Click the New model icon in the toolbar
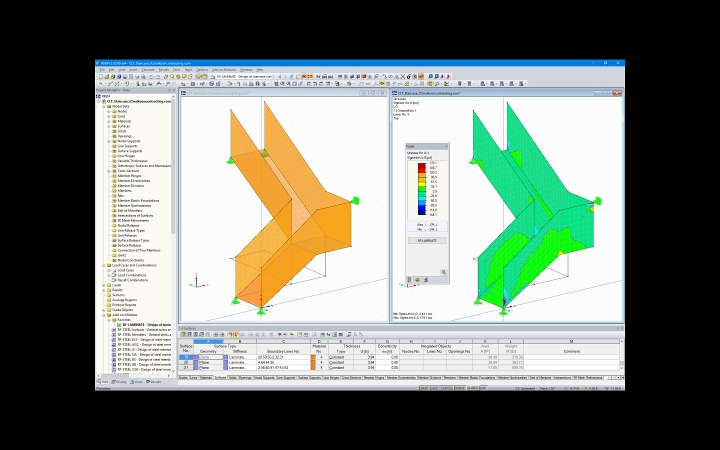 101,76
